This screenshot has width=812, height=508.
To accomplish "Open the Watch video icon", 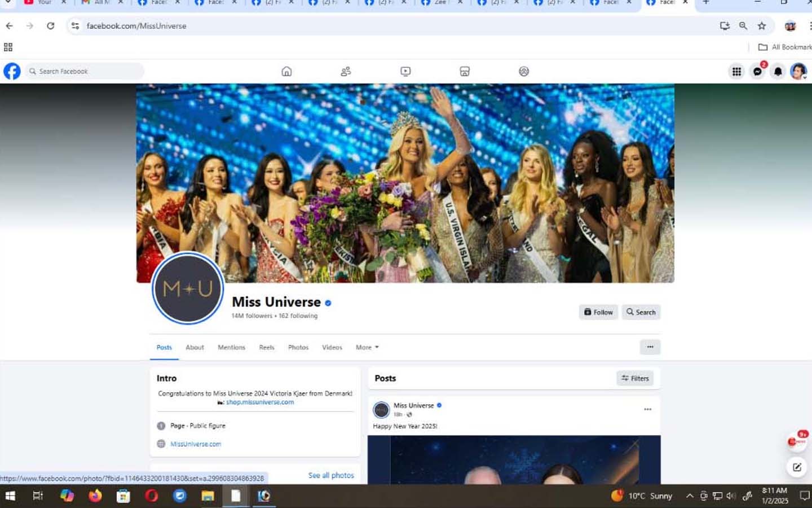I will pyautogui.click(x=405, y=71).
